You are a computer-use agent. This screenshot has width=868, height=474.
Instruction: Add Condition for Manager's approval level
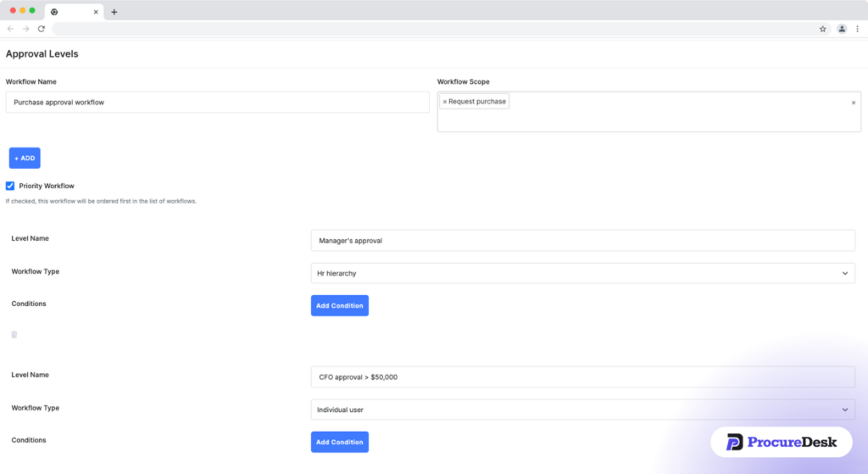[x=339, y=305]
